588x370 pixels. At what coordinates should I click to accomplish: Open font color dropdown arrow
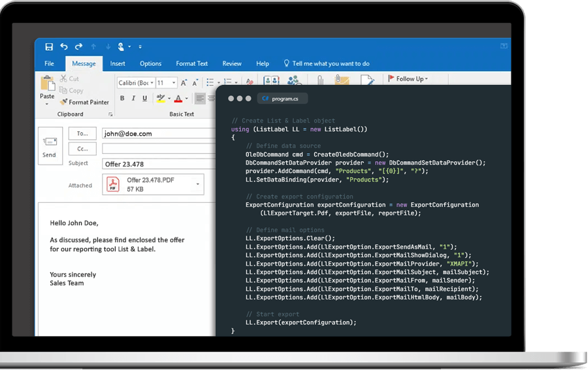pyautogui.click(x=187, y=99)
